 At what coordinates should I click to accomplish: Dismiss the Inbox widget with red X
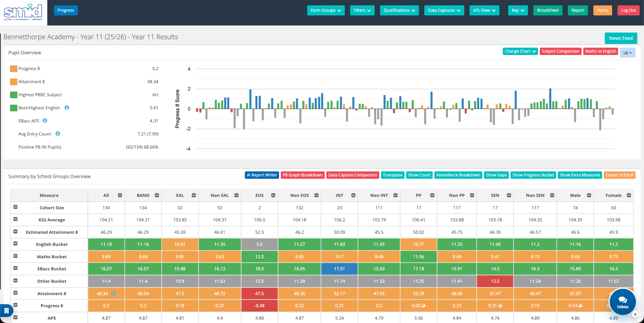click(x=635, y=314)
